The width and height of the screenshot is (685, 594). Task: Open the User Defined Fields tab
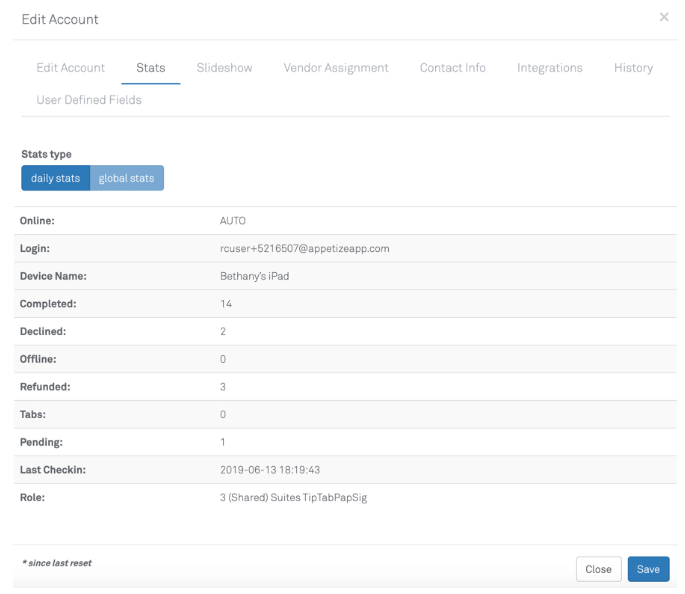[x=88, y=100]
